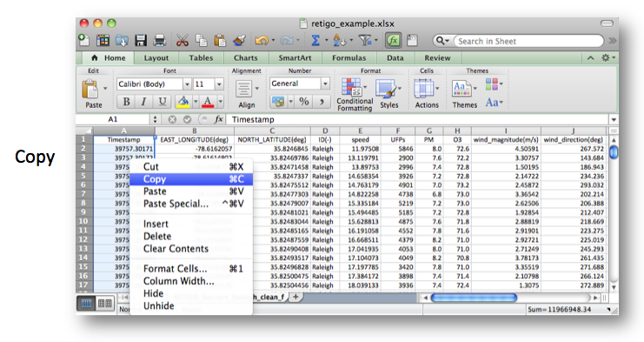Image resolution: width=644 pixels, height=342 pixels.
Task: Click the Undo arrow icon
Action: (x=262, y=40)
